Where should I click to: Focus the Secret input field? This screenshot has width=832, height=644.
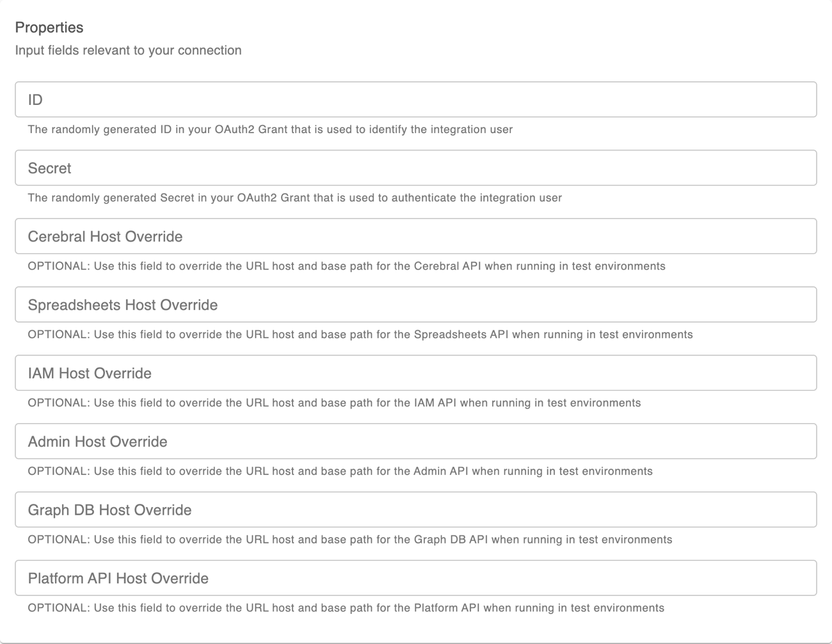click(x=416, y=168)
